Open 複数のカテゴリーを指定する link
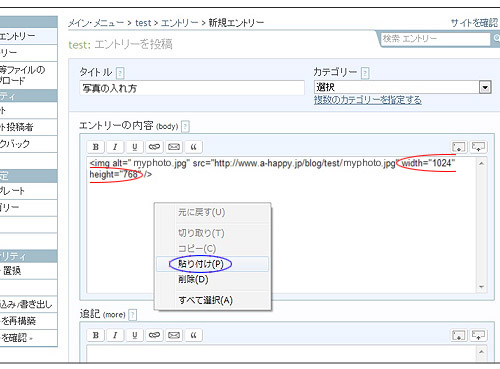 [x=368, y=100]
